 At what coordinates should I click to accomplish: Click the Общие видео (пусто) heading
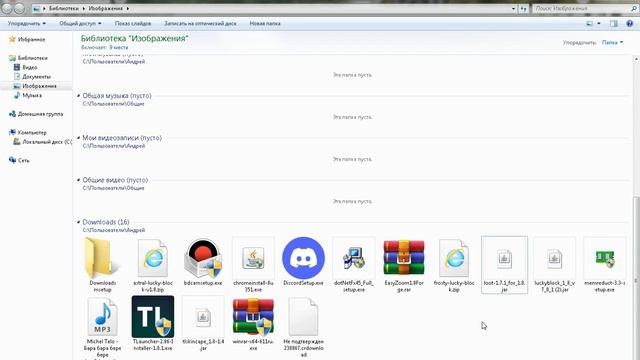point(115,180)
